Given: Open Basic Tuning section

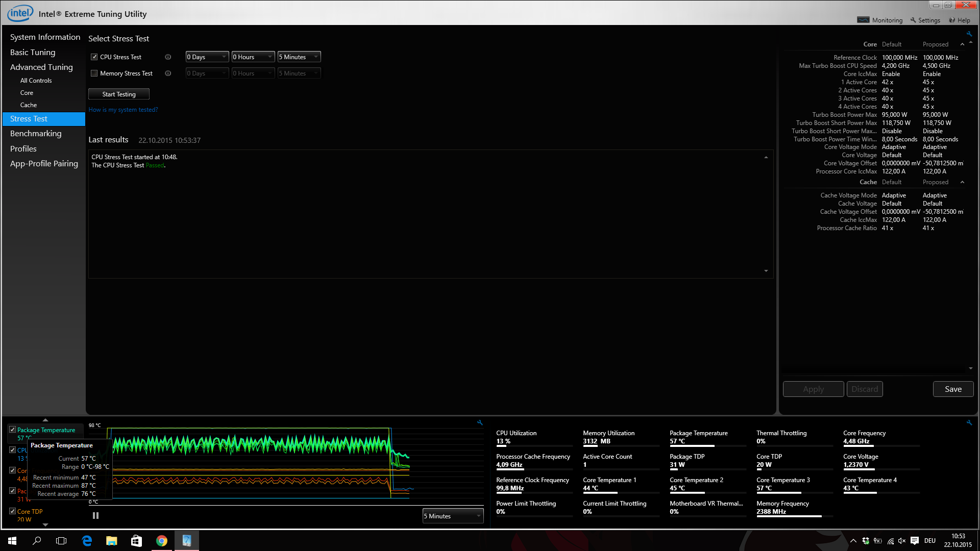Looking at the screenshot, I should pos(33,53).
